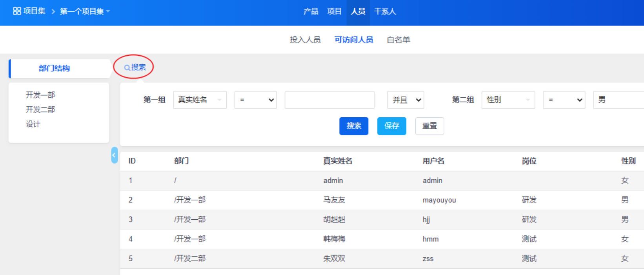The image size is (644, 275).
Task: Click the first group value input
Action: pos(329,100)
